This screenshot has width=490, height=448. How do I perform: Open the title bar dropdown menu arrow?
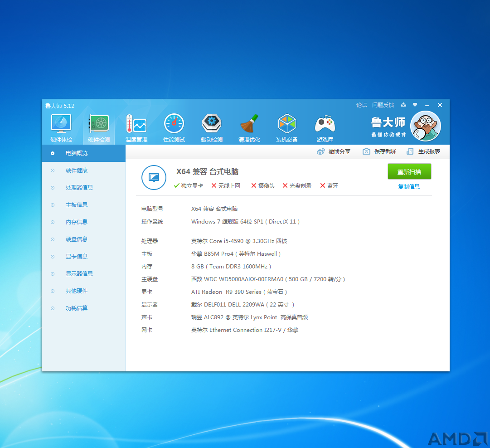click(x=415, y=105)
